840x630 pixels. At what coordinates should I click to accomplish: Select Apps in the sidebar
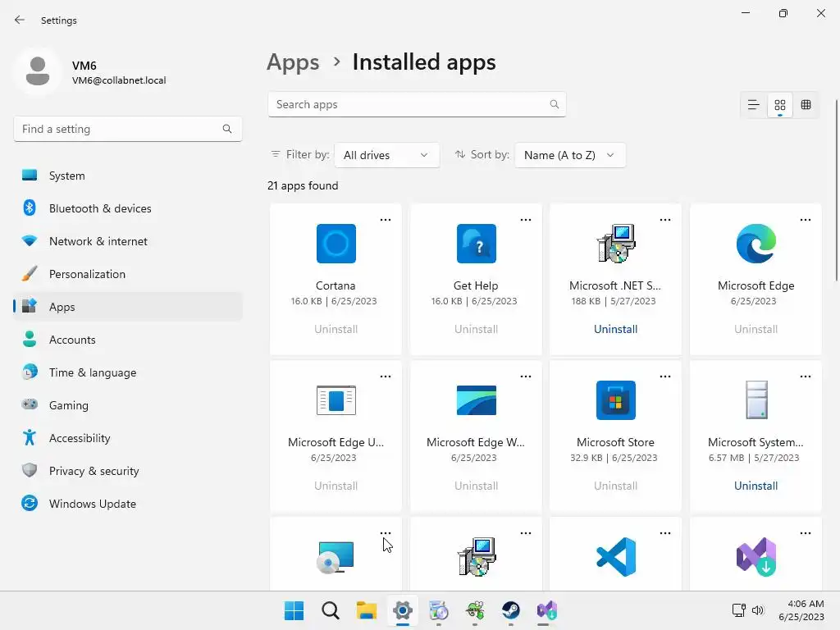pyautogui.click(x=127, y=307)
